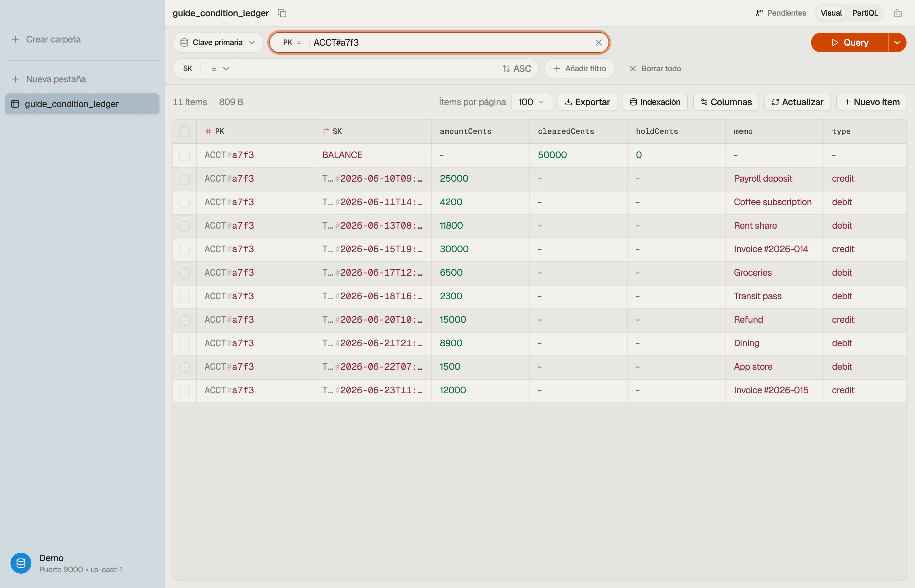Open the assistant icon beside PartiQL

coord(898,13)
